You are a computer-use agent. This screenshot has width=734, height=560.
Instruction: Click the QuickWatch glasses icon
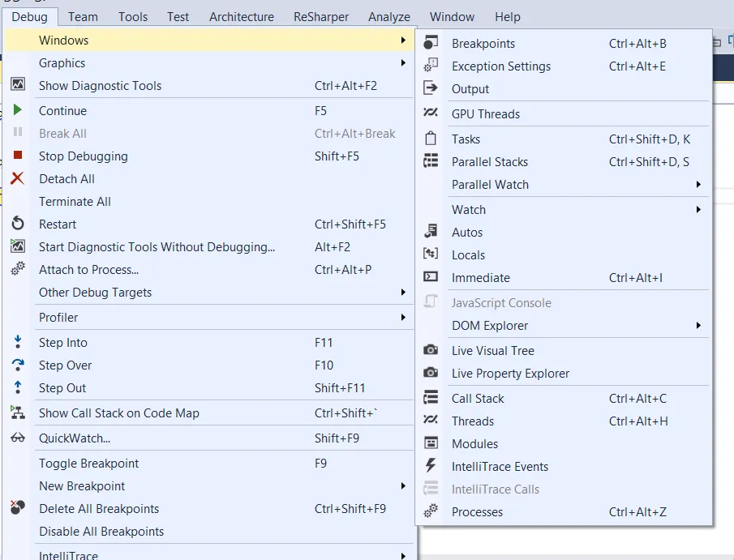pyautogui.click(x=18, y=438)
